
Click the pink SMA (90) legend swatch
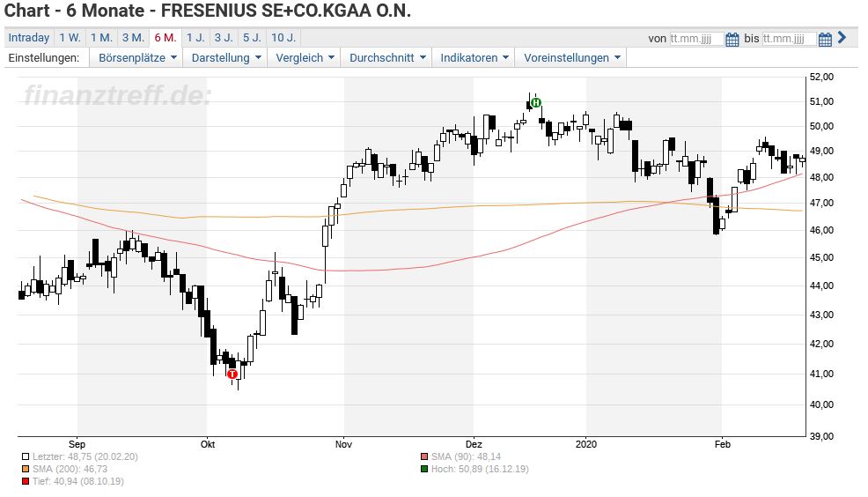coord(424,457)
